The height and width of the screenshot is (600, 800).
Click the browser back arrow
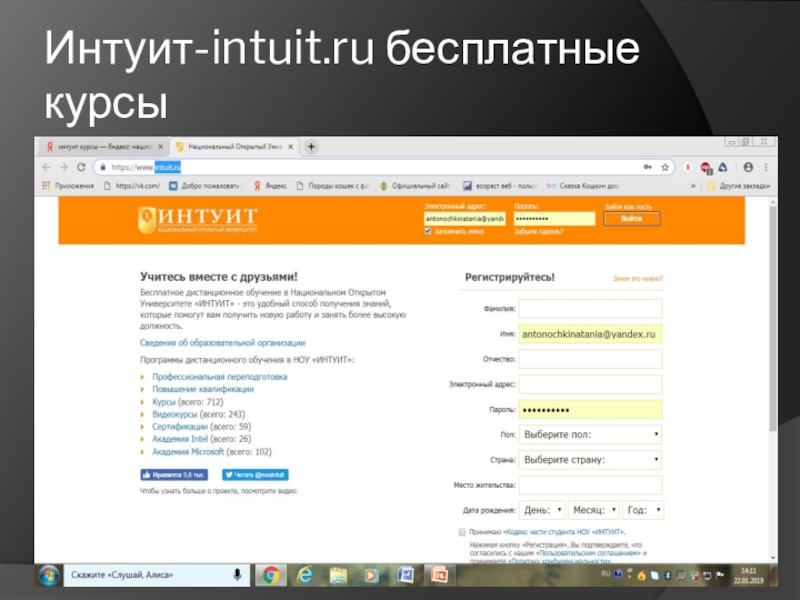(46, 167)
